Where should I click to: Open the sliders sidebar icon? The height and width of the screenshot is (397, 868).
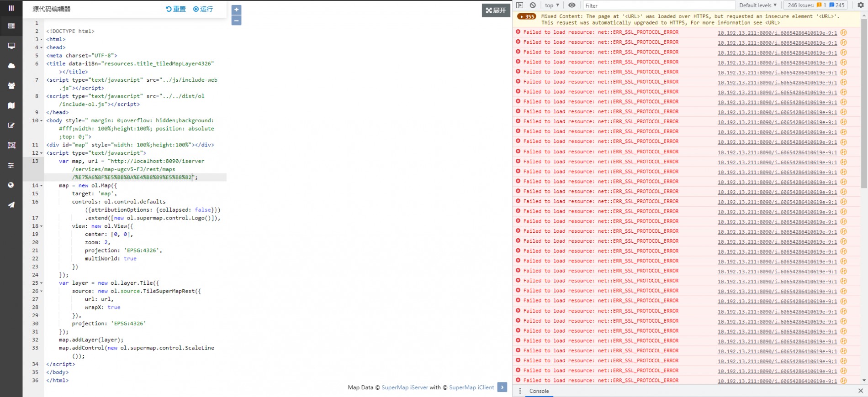tap(11, 165)
